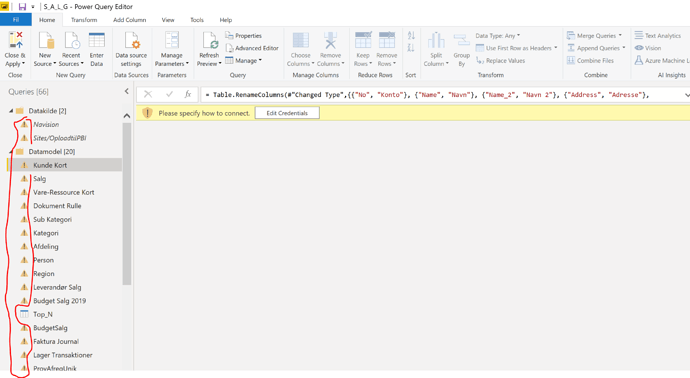Screen dimensions: 690x378
Task: Click the Edit Credentials button
Action: click(x=287, y=113)
